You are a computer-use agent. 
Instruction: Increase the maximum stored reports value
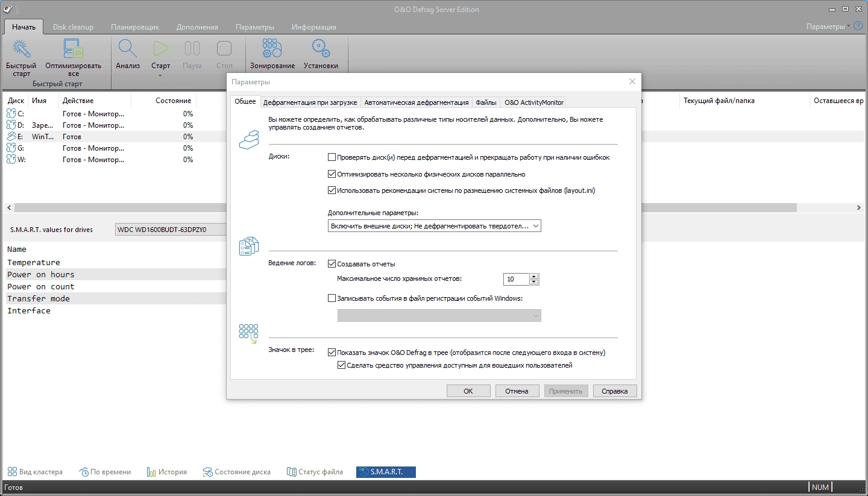(533, 276)
